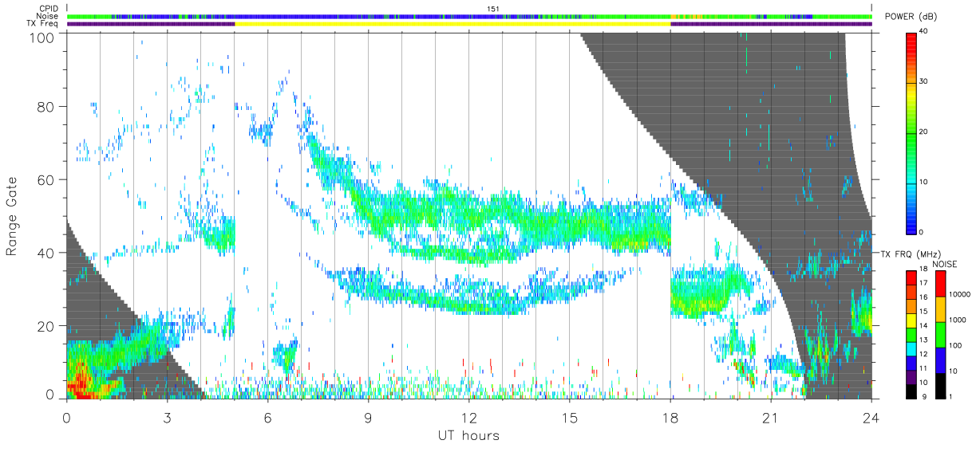Click the x-axis tick label '3'

[x=167, y=419]
